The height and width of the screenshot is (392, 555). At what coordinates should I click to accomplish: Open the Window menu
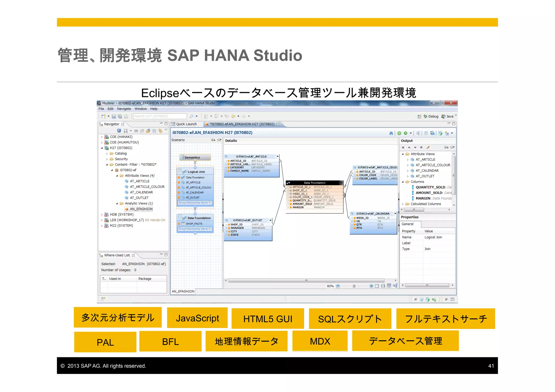coord(141,109)
